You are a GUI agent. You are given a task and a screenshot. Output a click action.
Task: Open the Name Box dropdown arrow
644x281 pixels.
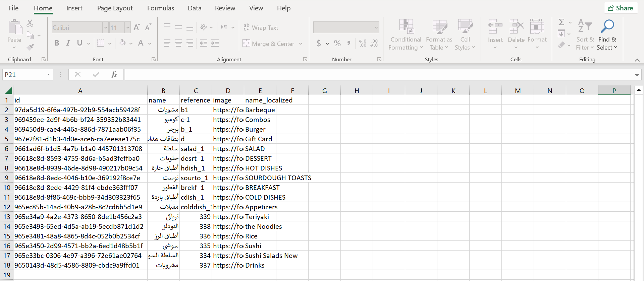[48, 74]
